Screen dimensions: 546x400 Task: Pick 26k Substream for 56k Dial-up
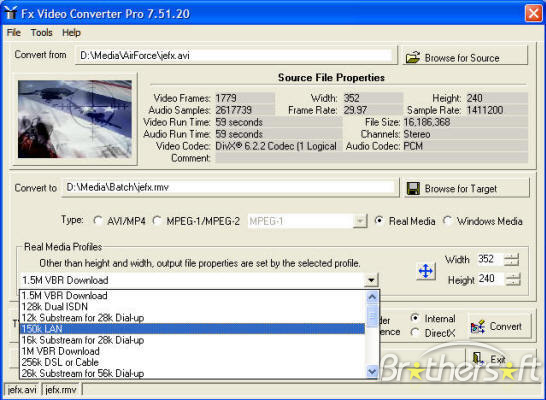(193, 373)
